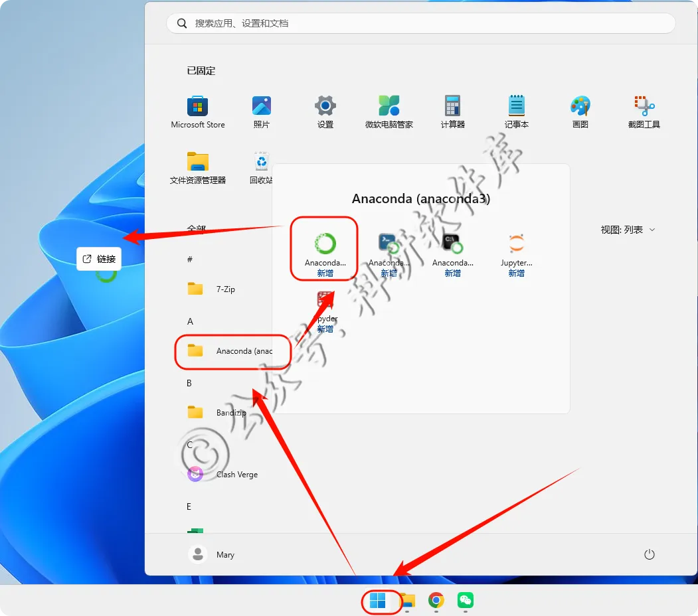
Task: Launch 微软电脑管家 PC Manager
Action: tap(389, 112)
